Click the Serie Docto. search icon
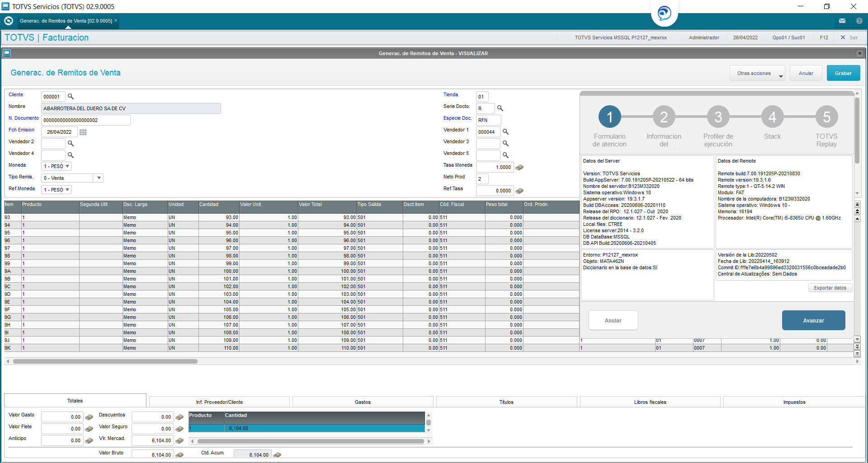The image size is (868, 463). pyautogui.click(x=500, y=108)
